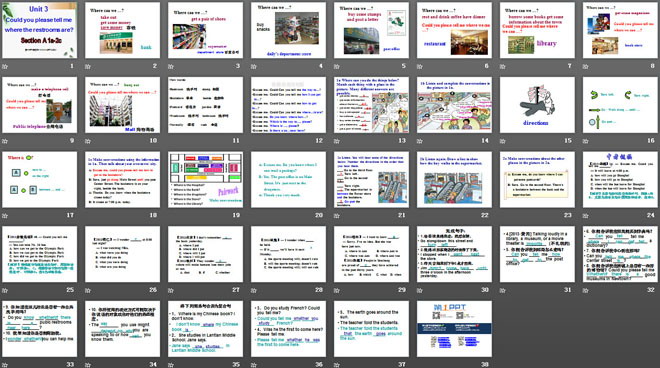660x368 pixels.
Task: Click the star icon beneath slide 33
Action: 5,365
